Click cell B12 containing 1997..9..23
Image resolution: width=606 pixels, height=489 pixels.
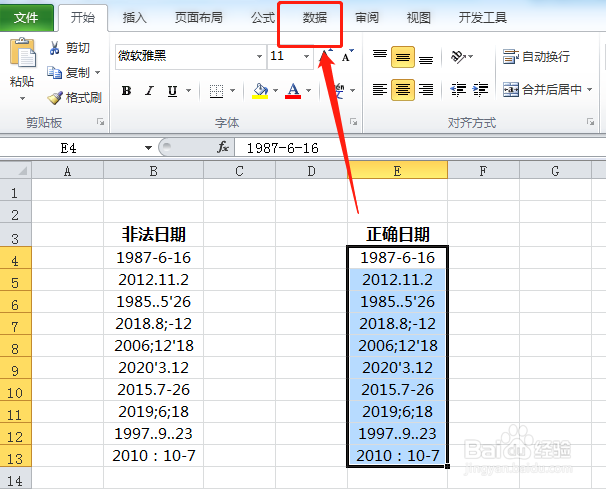153,434
